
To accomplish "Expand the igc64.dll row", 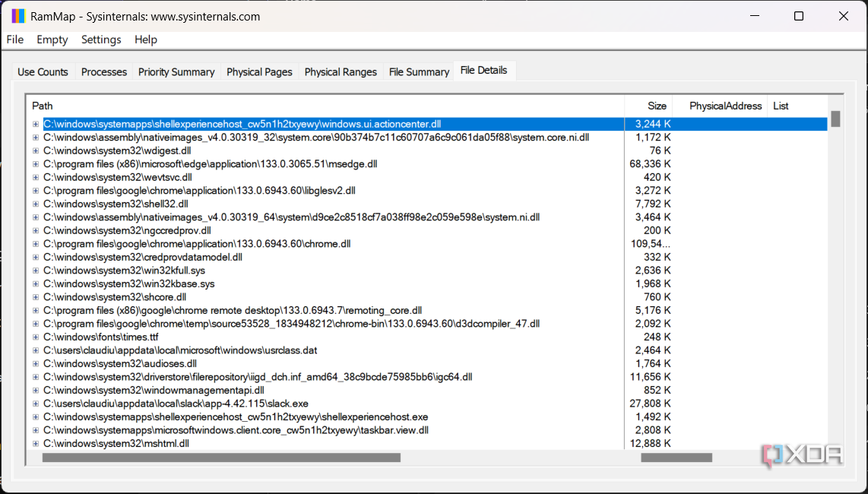I will pyautogui.click(x=36, y=377).
